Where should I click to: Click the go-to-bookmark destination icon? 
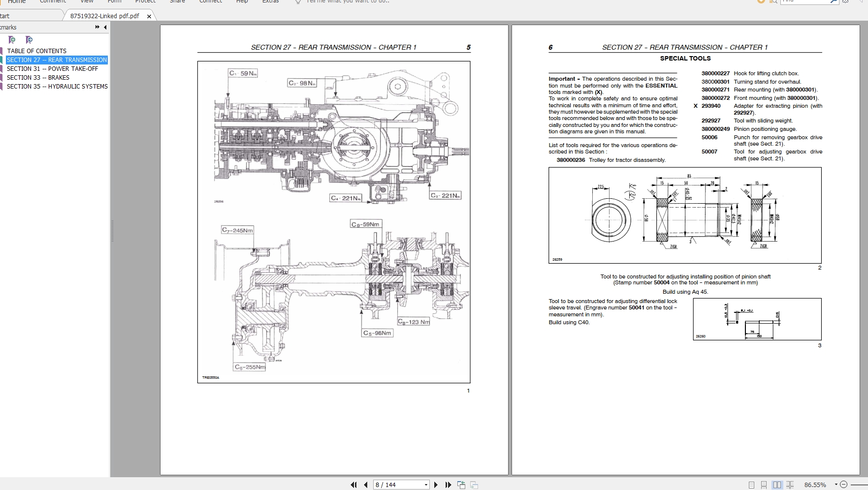coord(29,40)
